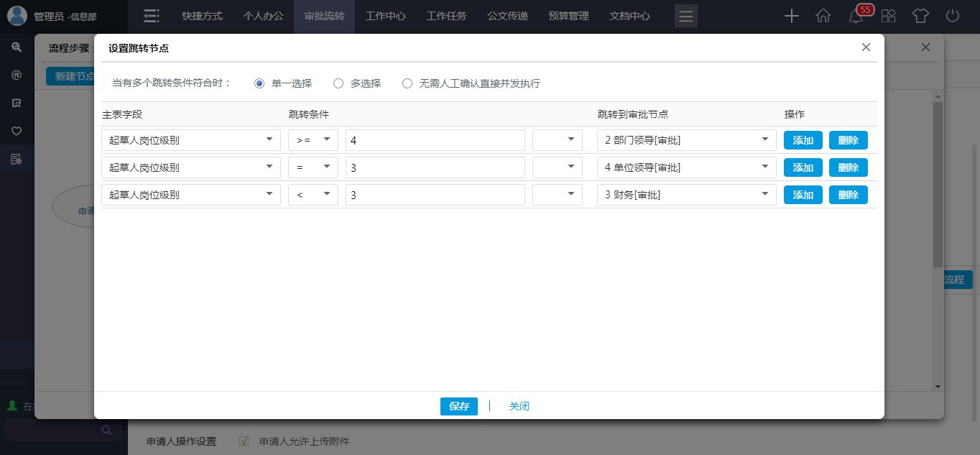This screenshot has width=980, height=455.
Task: Open third row 起草人岗位级别 field dropdown
Action: 190,195
